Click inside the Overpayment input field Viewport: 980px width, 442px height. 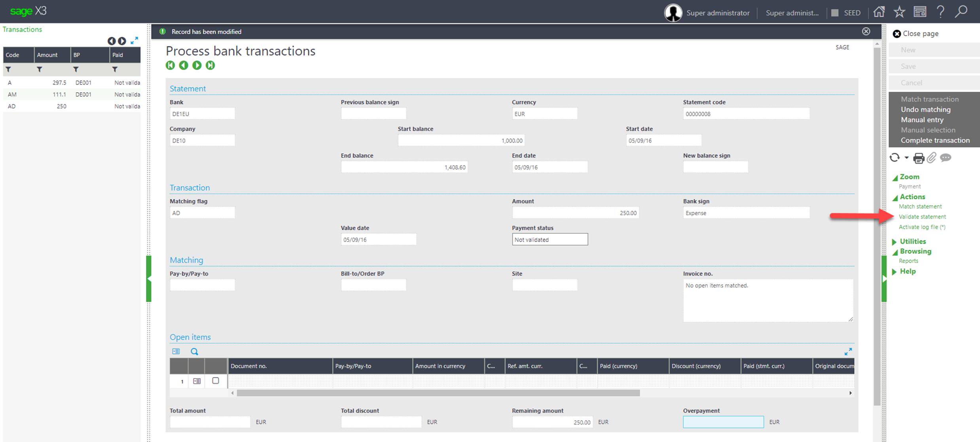click(x=722, y=422)
